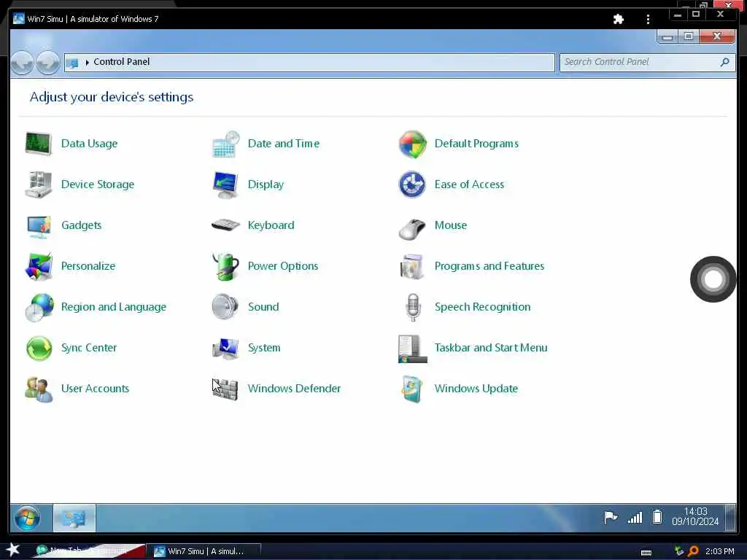Open the Mouse link
The width and height of the screenshot is (747, 560).
[x=451, y=225]
